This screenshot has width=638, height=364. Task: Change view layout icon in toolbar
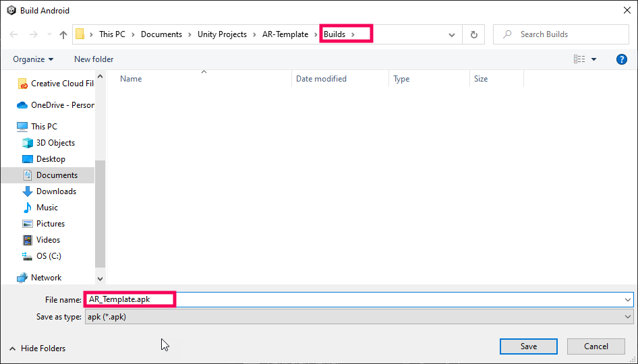coord(579,59)
